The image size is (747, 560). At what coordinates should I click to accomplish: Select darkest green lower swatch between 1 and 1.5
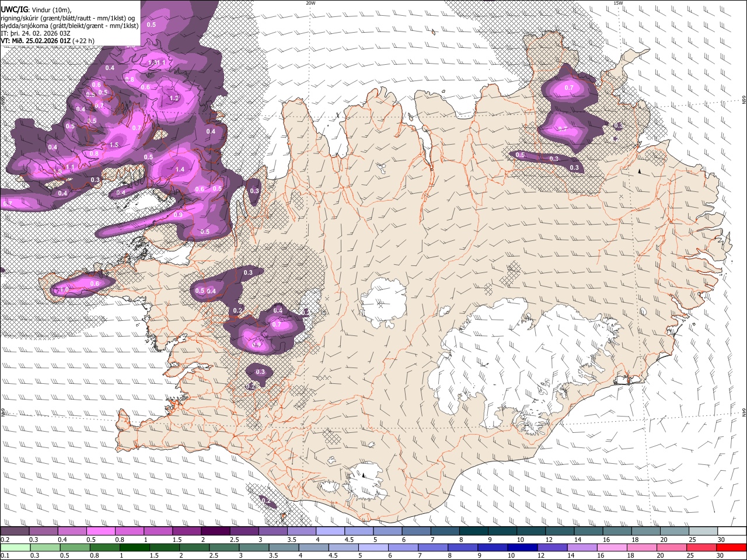tap(134, 547)
